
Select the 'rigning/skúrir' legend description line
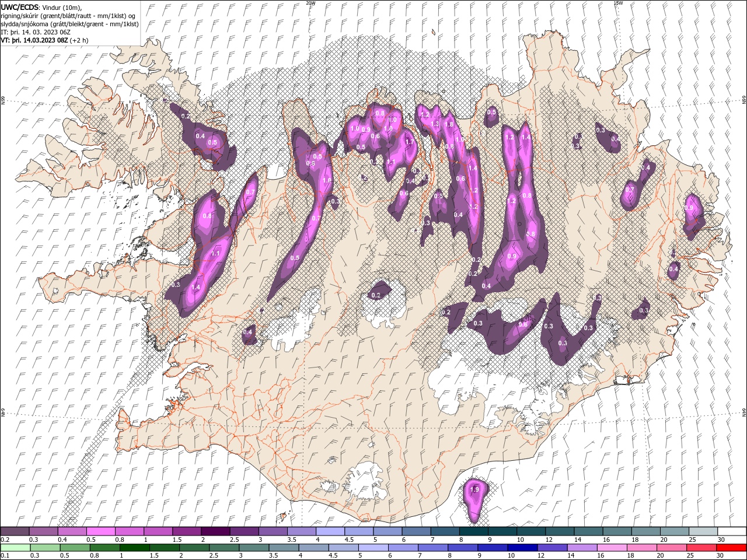pos(68,16)
